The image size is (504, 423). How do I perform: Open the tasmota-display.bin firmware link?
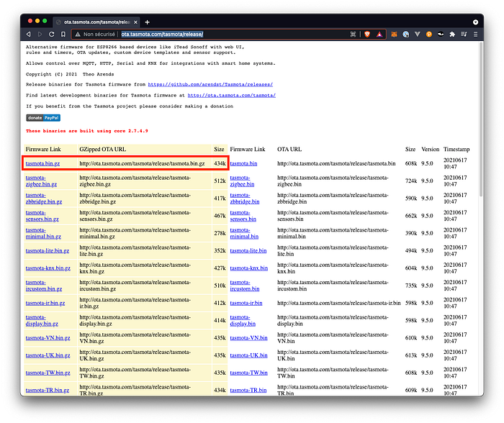pyautogui.click(x=243, y=320)
